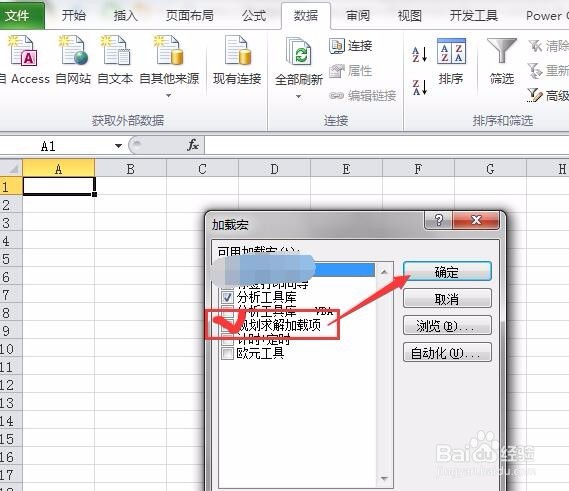Switch to the 页面布局 tab
Image resolution: width=569 pixels, height=491 pixels.
tap(189, 15)
